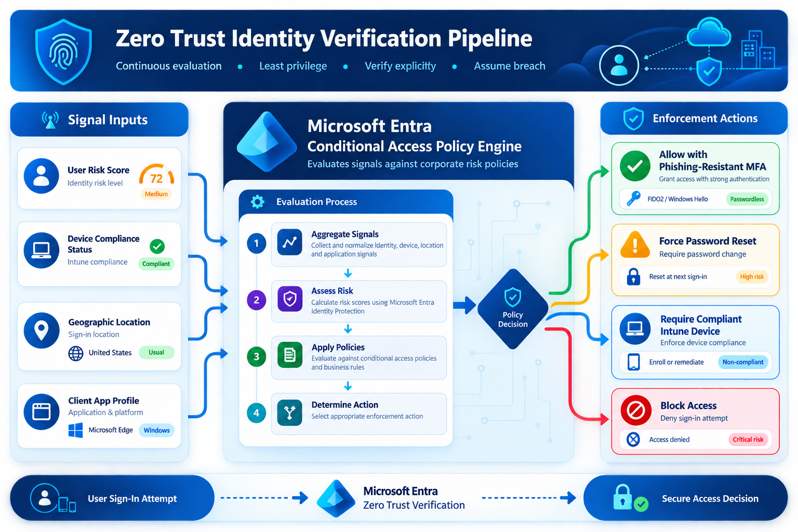Screen dimensions: 798x532
Task: Click the orange warning triangle icon
Action: (635, 244)
